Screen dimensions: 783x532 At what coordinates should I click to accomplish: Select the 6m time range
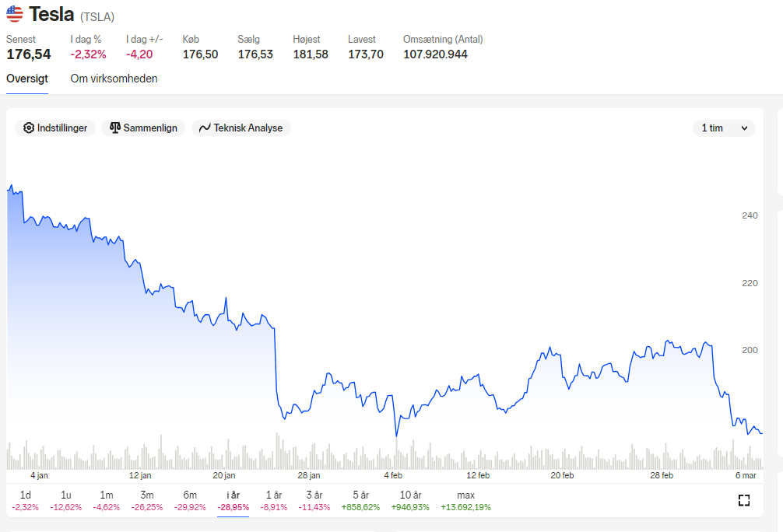(x=190, y=501)
